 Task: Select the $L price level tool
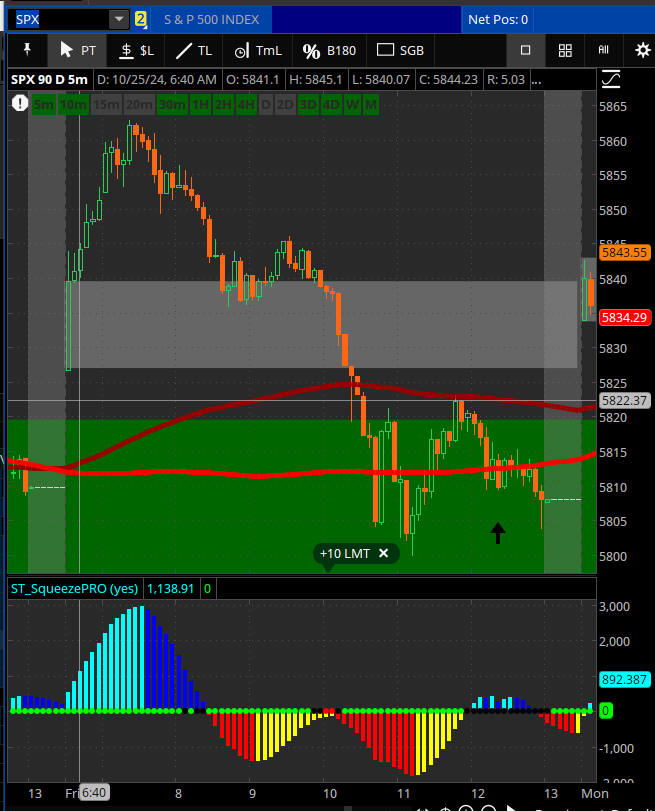click(x=137, y=50)
